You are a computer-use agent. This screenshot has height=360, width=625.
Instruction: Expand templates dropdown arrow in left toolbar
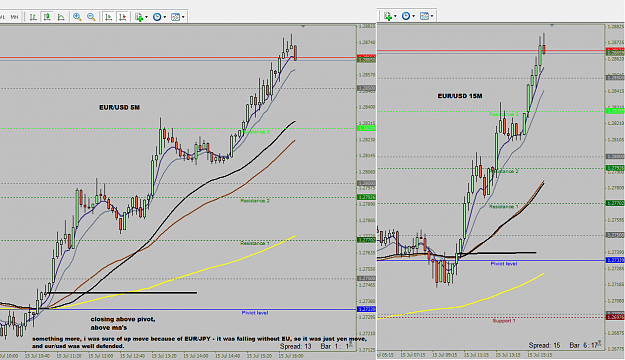(x=183, y=17)
